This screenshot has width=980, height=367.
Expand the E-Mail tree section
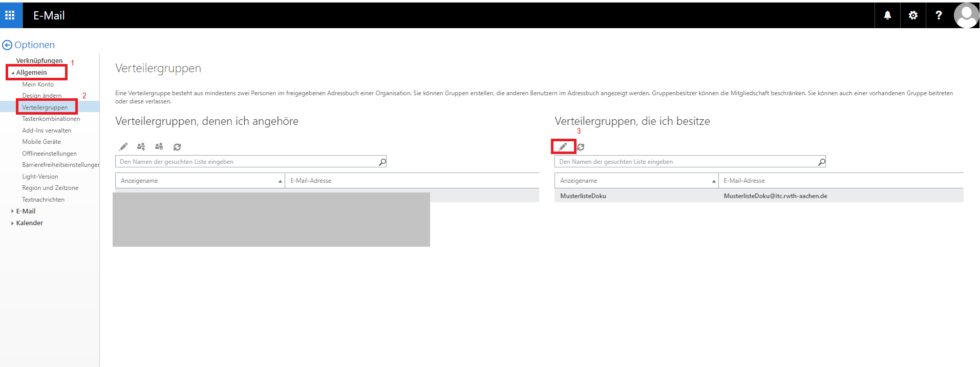click(x=12, y=211)
